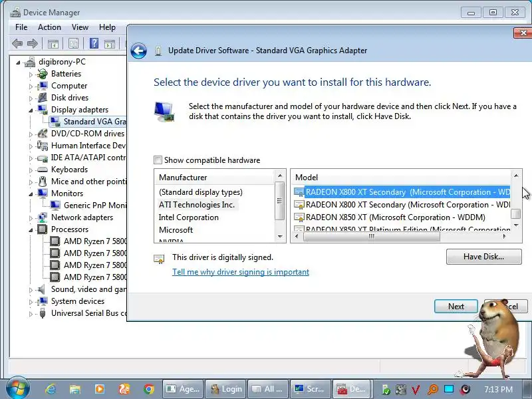Click the blue monitor tray icon
532x399 pixels.
pyautogui.click(x=449, y=389)
